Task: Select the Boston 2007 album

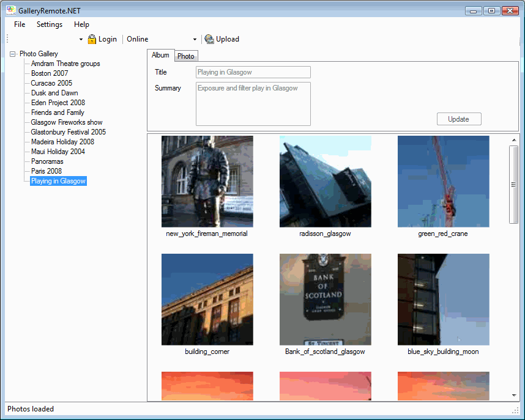Action: (50, 73)
